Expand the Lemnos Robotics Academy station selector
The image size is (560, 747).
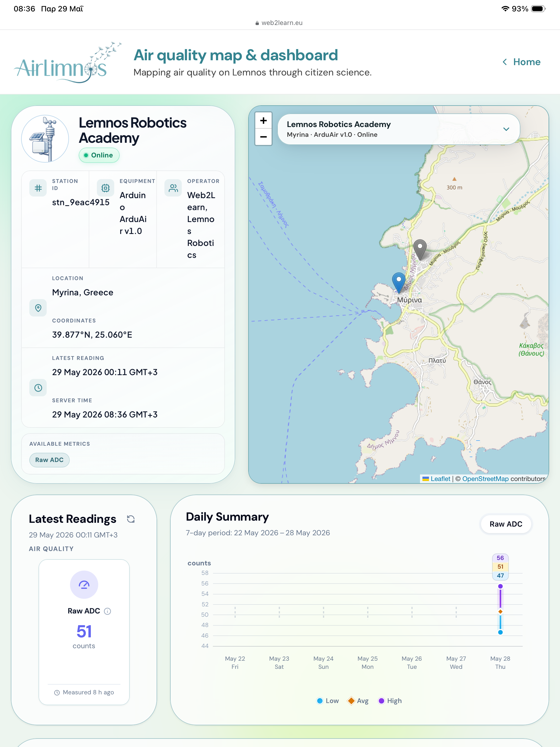pyautogui.click(x=399, y=129)
